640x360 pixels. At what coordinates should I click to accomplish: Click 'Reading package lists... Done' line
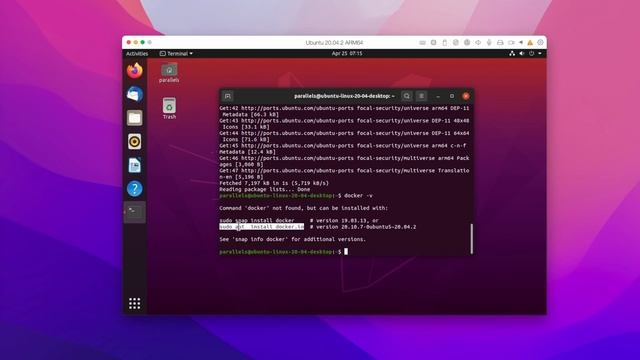[264, 189]
